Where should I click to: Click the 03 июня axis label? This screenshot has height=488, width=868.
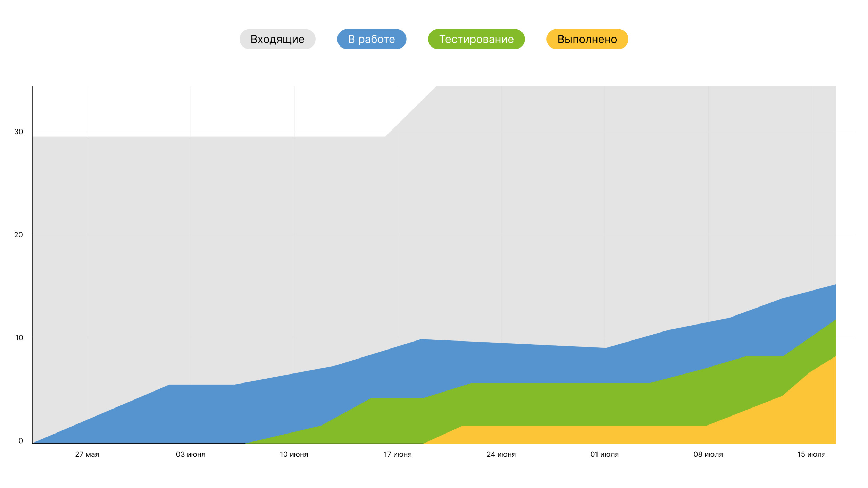191,455
